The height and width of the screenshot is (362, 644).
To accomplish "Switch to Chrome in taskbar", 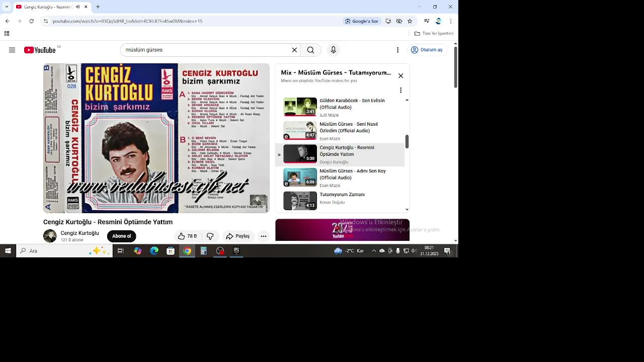I will [187, 251].
